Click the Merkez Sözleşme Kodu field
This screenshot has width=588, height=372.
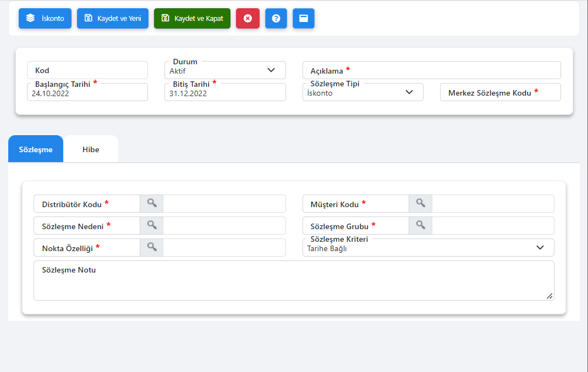[500, 92]
